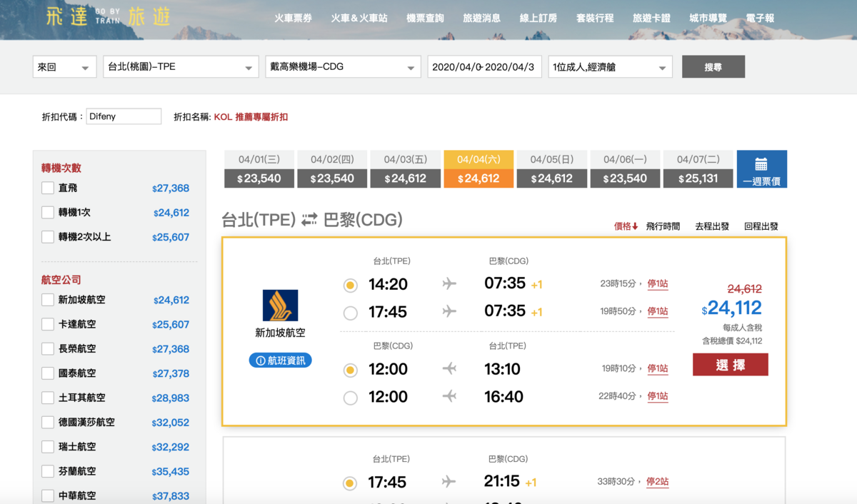Check the 中華航空 airline filter
This screenshot has height=504, width=857.
pyautogui.click(x=48, y=495)
